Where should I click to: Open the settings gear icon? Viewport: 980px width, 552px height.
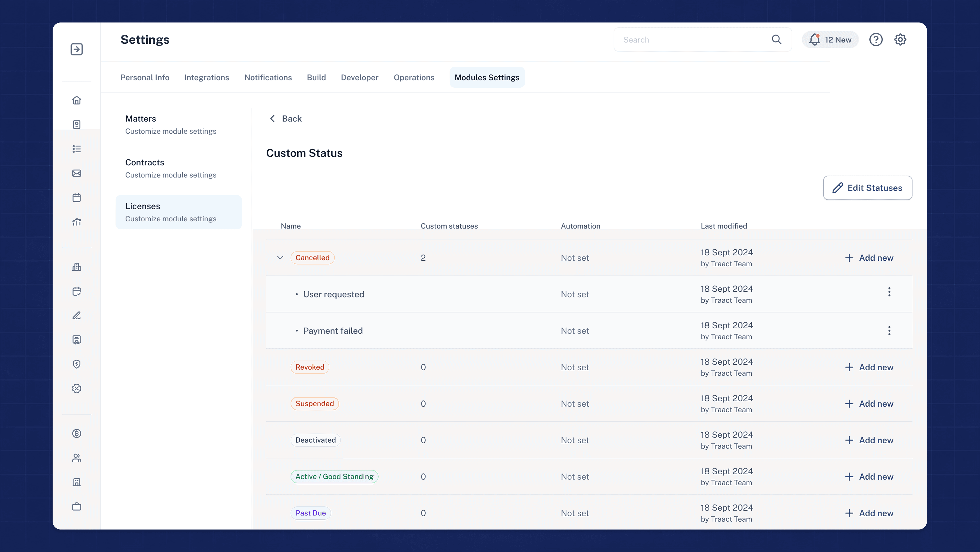pyautogui.click(x=900, y=40)
